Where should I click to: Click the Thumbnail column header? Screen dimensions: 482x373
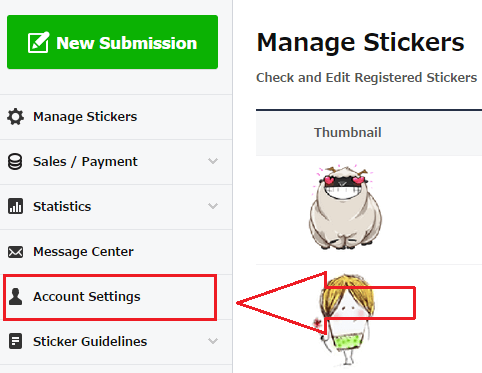tap(348, 133)
